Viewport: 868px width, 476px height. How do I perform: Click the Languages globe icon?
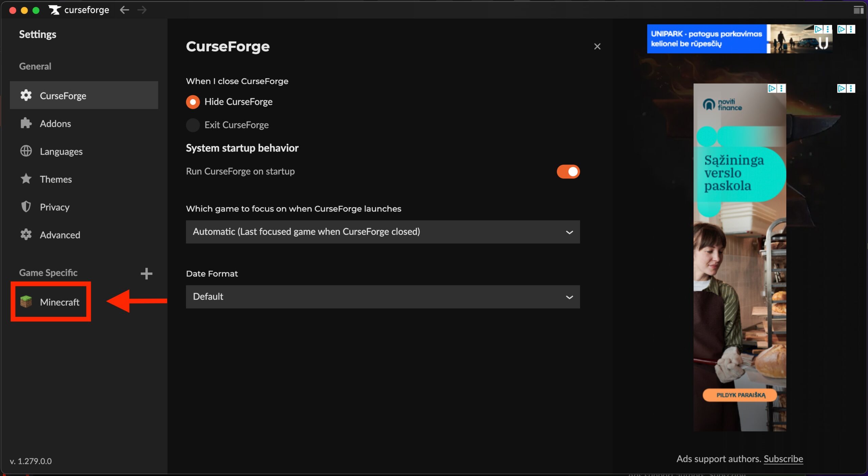pos(26,151)
